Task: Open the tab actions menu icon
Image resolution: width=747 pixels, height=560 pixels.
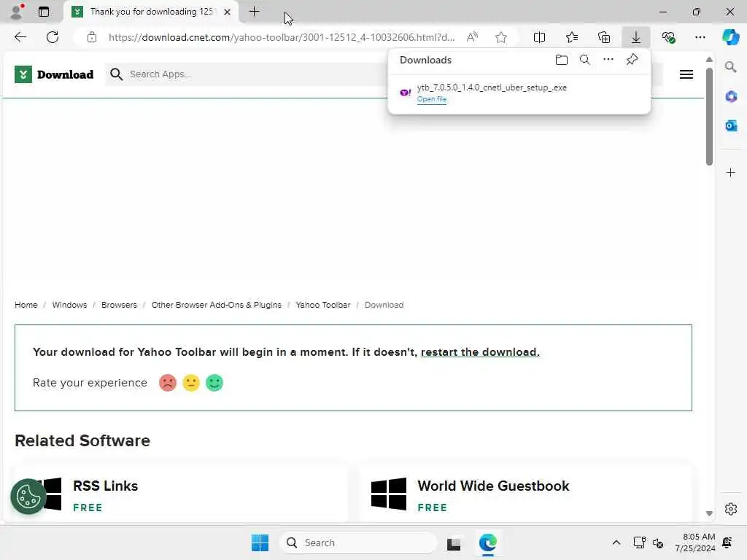Action: click(44, 12)
